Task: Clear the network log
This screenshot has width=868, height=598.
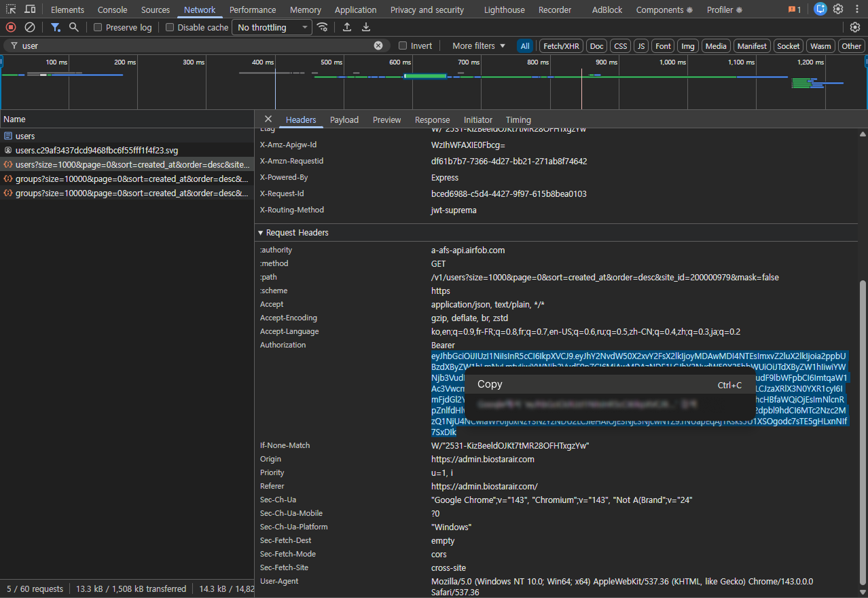Action: pos(30,27)
